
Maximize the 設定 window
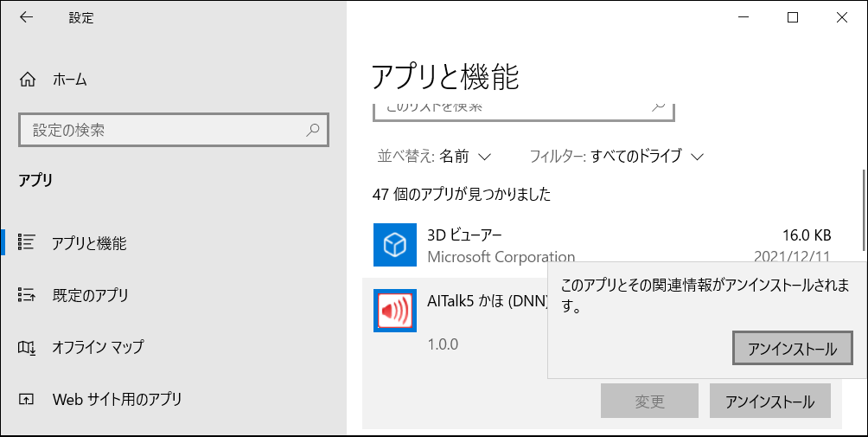click(x=793, y=17)
